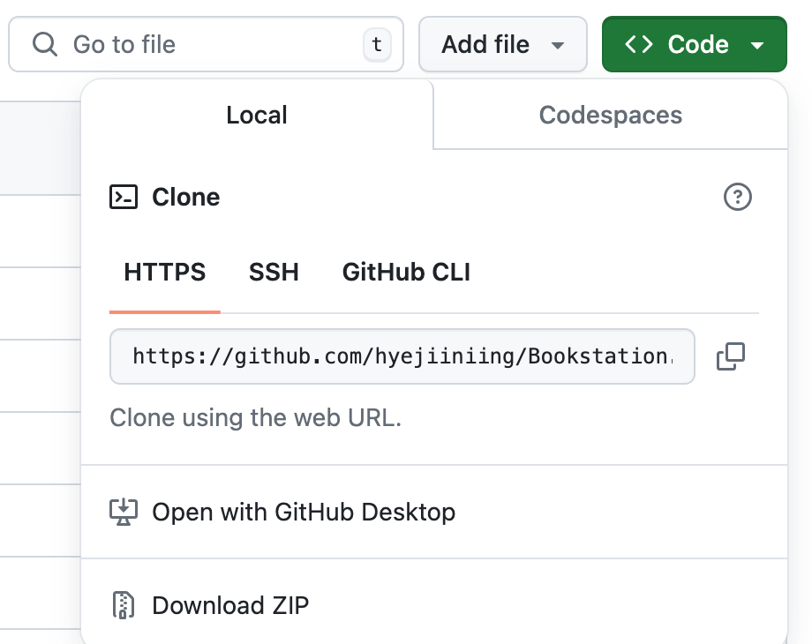This screenshot has height=644, width=812.
Task: Click the 't' keyboard shortcut badge
Action: tap(377, 43)
